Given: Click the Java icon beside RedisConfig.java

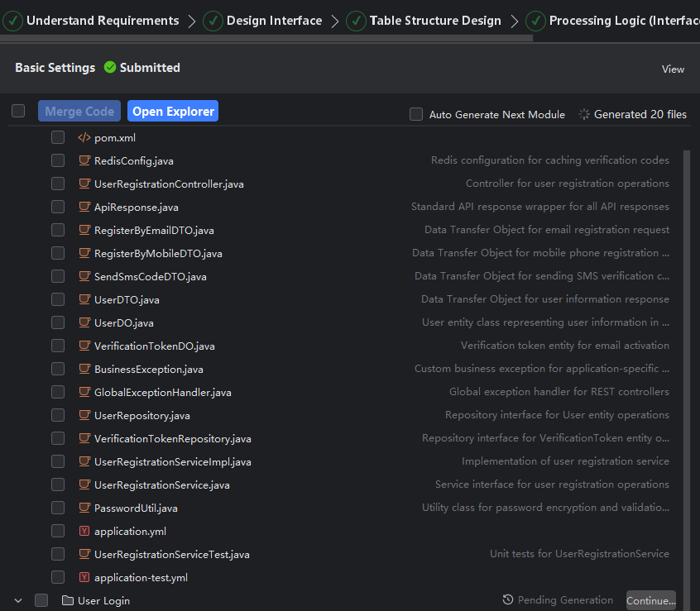Looking at the screenshot, I should (84, 160).
